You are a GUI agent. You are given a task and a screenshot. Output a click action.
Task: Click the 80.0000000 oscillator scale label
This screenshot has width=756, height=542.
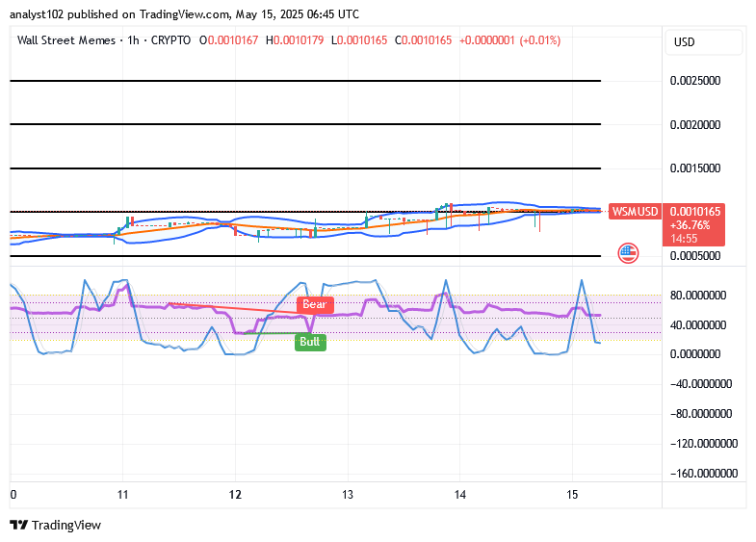tap(697, 296)
